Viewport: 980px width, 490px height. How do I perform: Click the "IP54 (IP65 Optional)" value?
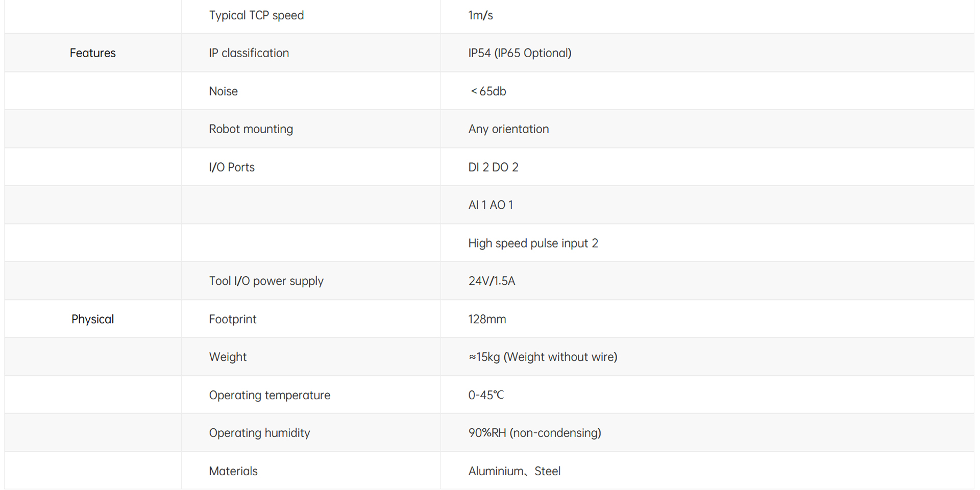[520, 53]
